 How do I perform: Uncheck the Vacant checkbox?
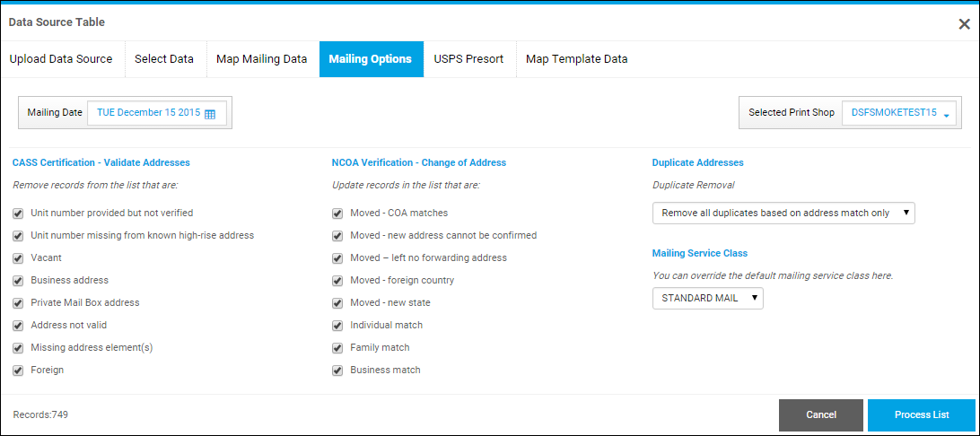(x=18, y=258)
